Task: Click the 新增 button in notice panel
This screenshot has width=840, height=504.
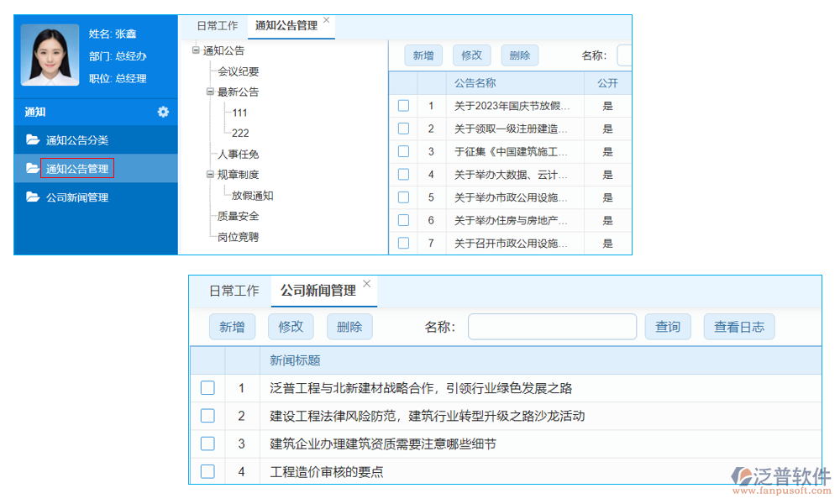Action: pyautogui.click(x=423, y=55)
